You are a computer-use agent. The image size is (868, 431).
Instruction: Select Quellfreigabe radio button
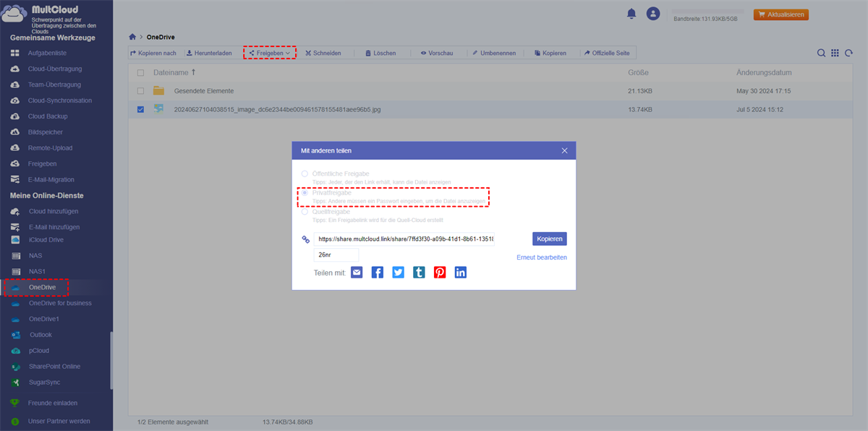[x=305, y=212]
